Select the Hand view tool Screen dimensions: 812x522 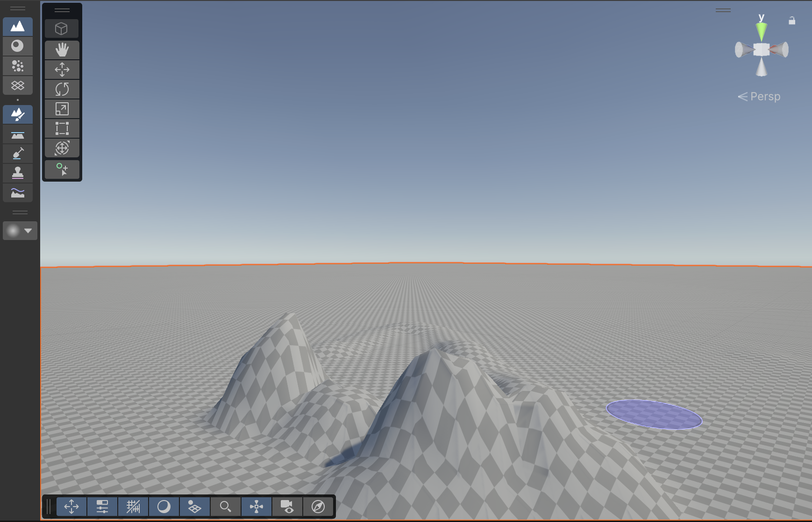62,49
